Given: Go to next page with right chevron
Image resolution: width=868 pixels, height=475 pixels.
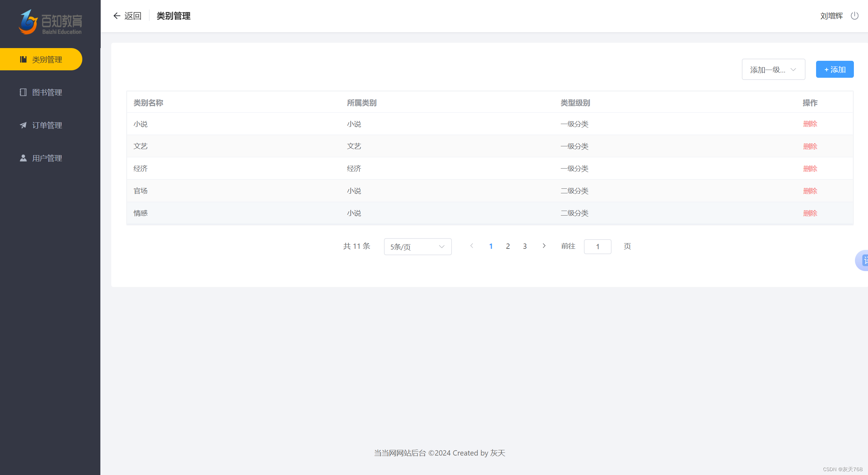Looking at the screenshot, I should click(544, 246).
